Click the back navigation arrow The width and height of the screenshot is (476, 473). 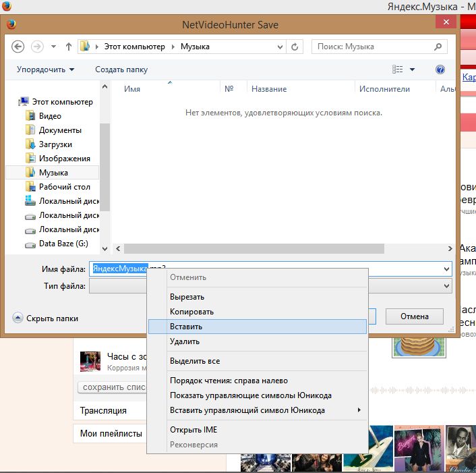click(18, 47)
